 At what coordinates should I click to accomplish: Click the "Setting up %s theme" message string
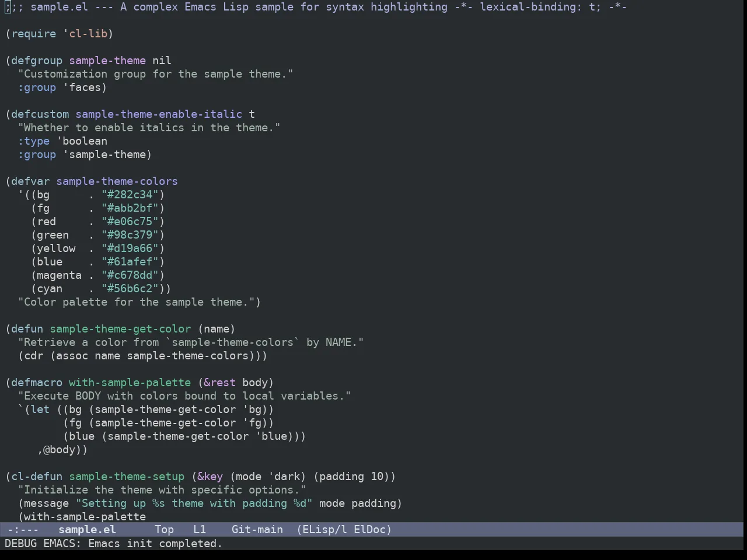click(x=194, y=503)
